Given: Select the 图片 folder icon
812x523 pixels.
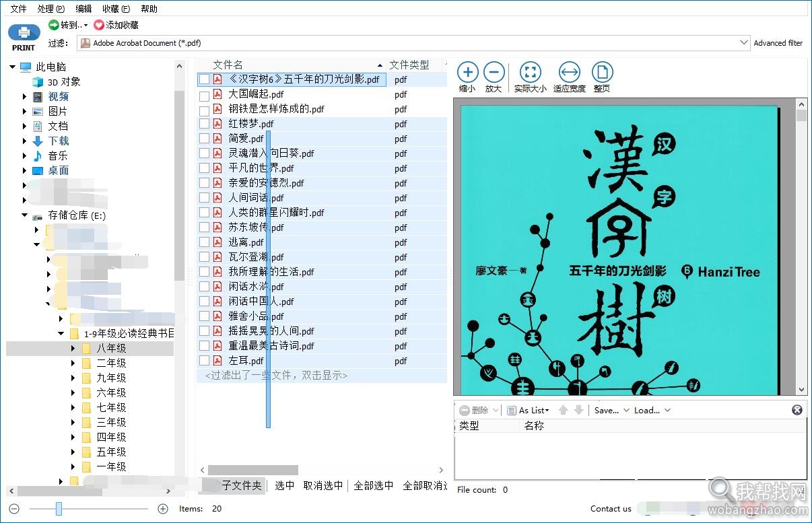Looking at the screenshot, I should (x=38, y=111).
